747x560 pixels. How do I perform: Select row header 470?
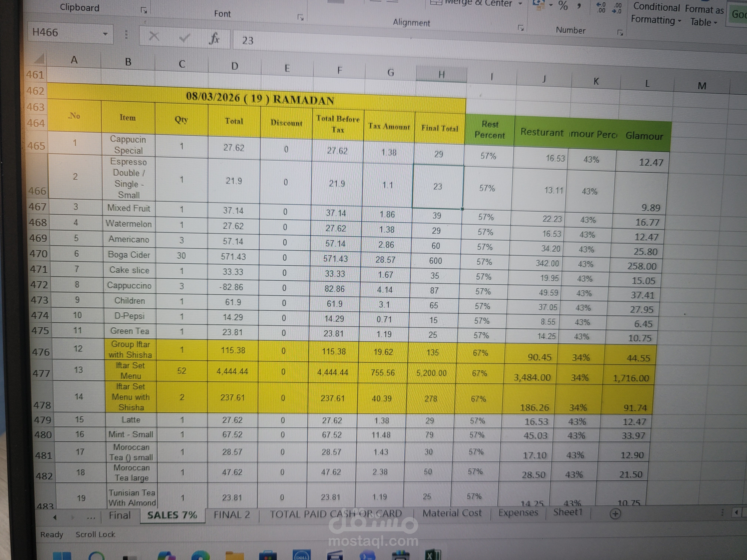click(x=38, y=254)
